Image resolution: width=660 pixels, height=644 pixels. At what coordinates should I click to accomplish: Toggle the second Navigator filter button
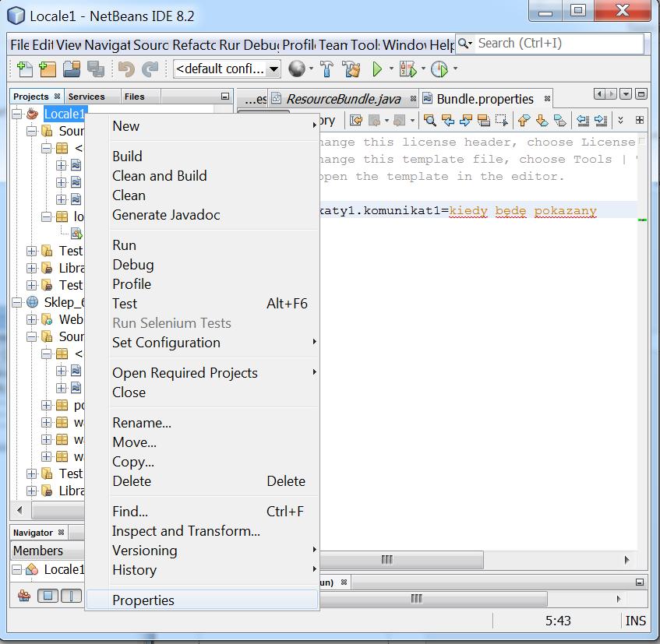point(71,596)
